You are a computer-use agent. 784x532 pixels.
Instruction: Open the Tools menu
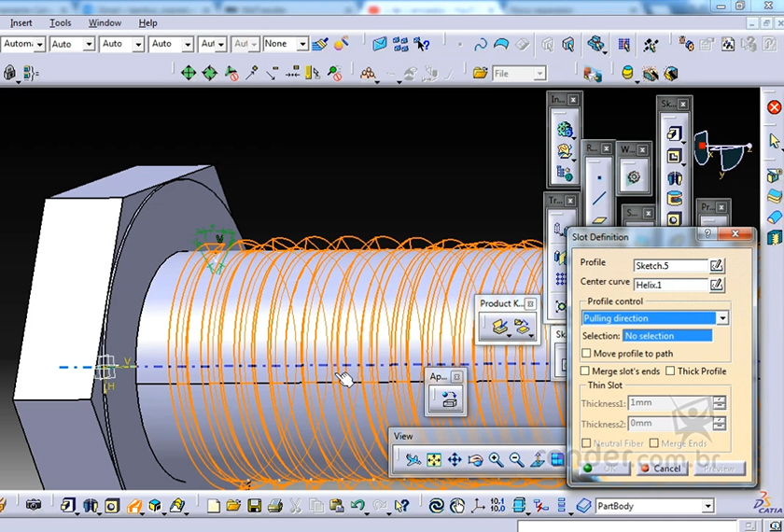(60, 22)
